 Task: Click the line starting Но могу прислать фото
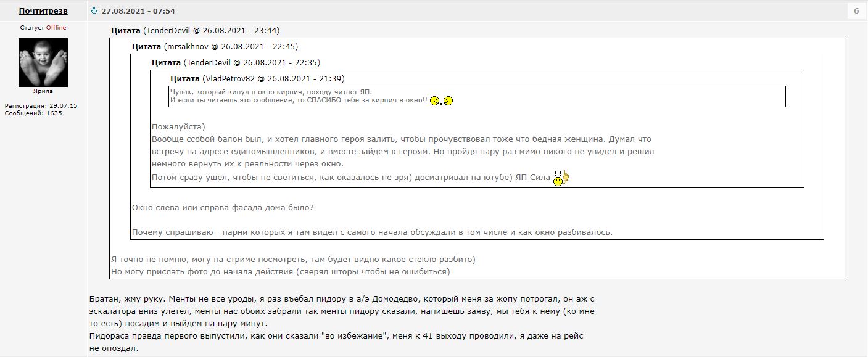pyautogui.click(x=281, y=271)
